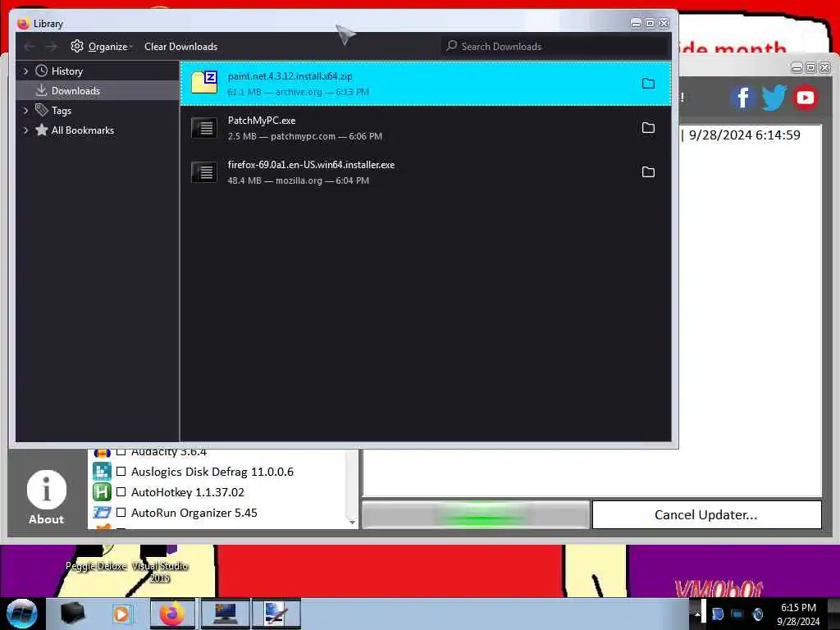Check Auslogics Disk Defrag 11.0.0.6

(x=121, y=472)
